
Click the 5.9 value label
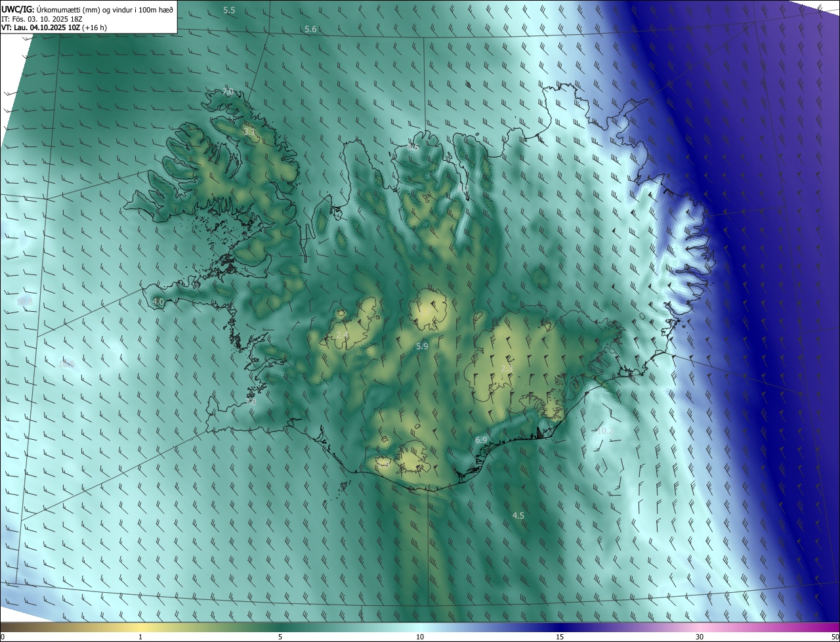click(x=422, y=345)
